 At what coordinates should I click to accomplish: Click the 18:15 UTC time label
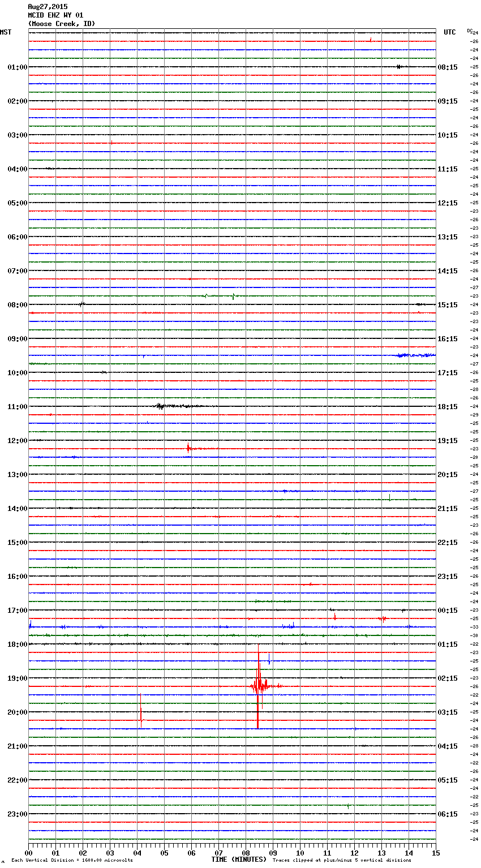click(448, 407)
